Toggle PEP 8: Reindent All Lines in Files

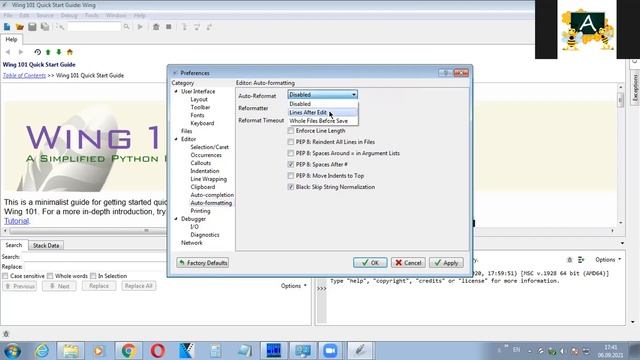point(291,142)
